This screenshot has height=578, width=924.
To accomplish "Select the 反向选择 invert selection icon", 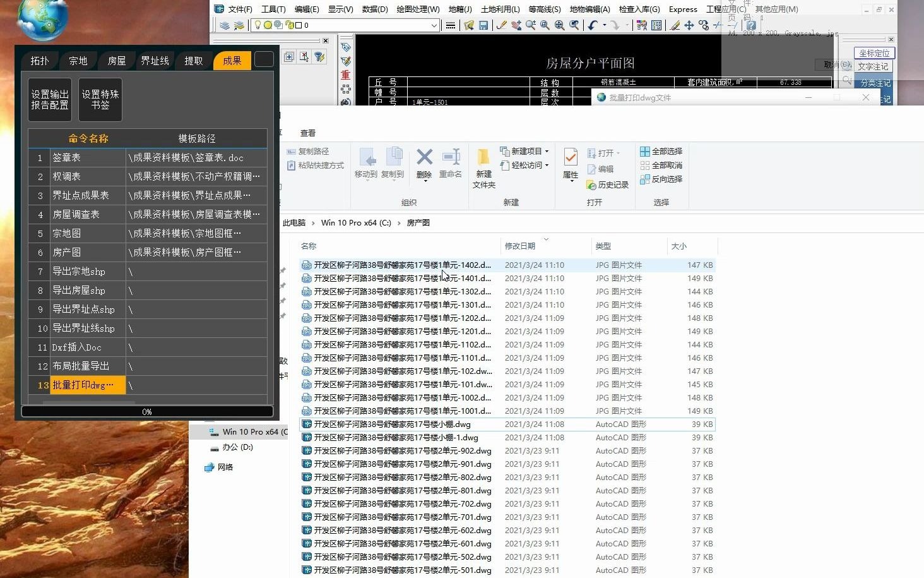I will pyautogui.click(x=645, y=179).
